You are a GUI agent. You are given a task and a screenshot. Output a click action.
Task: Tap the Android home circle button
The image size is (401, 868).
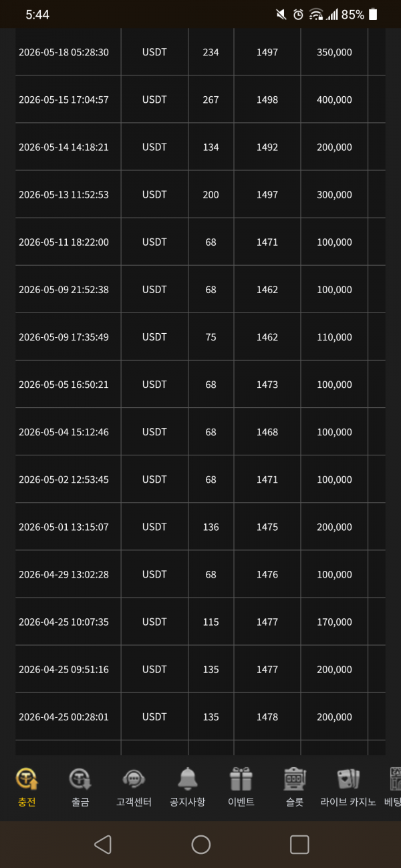pos(200,845)
